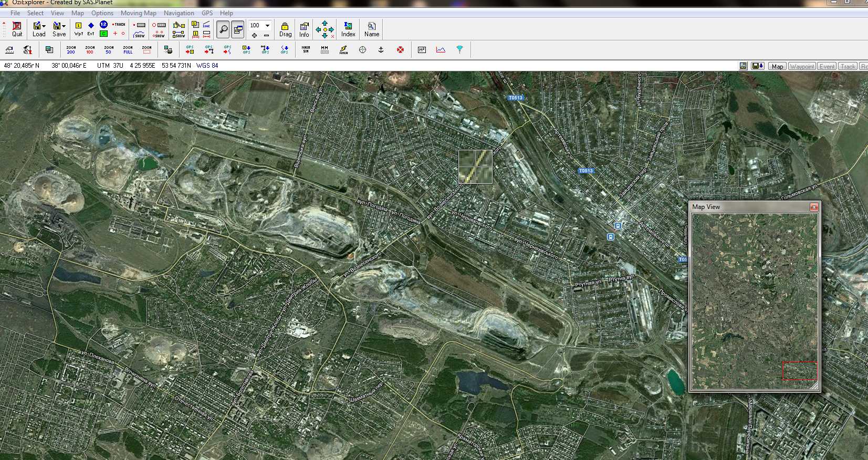Click the anchor icon in toolbar
Screen dimensions: 868x460
pyautogui.click(x=381, y=50)
